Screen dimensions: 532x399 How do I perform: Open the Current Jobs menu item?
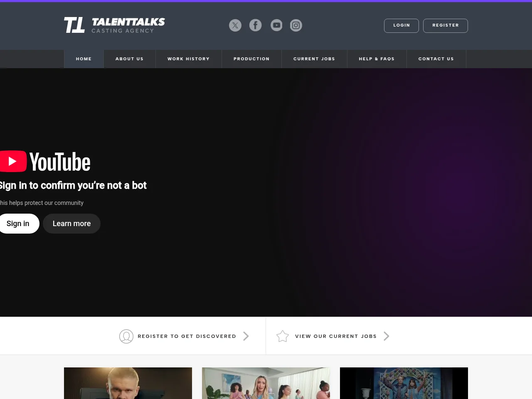click(314, 59)
